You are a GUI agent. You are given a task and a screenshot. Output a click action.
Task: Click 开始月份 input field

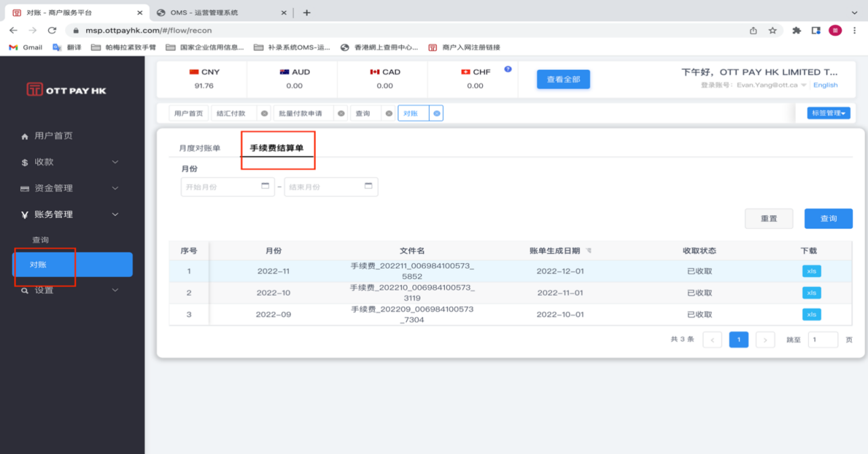228,187
